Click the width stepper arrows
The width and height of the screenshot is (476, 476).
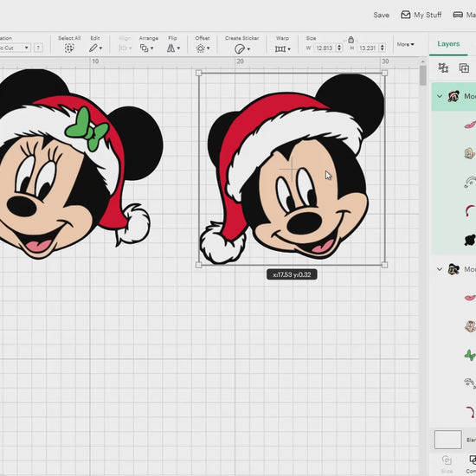tap(339, 48)
